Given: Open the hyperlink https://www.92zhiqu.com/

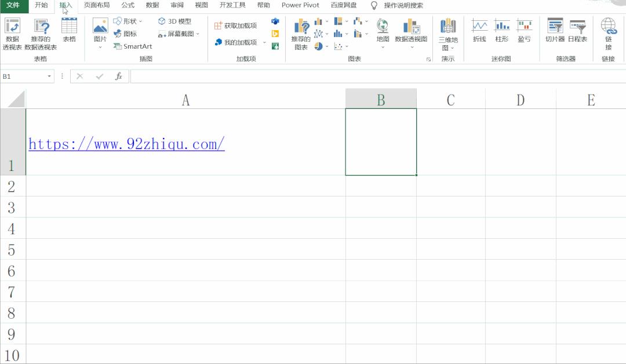Looking at the screenshot, I should click(126, 144).
